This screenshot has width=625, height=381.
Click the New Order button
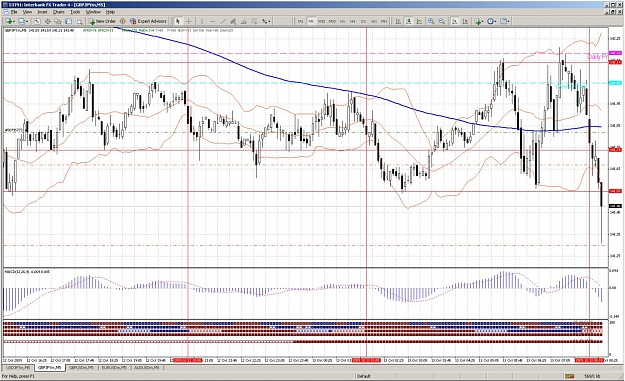[102, 21]
